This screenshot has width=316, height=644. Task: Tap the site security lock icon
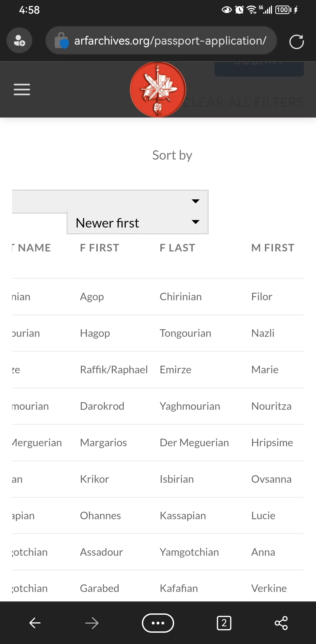pos(62,41)
